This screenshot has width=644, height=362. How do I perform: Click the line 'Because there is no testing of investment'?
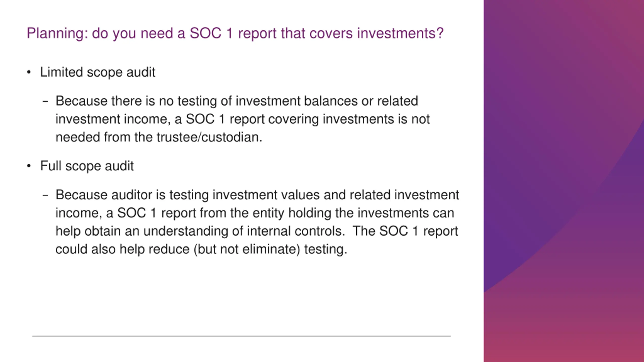[x=237, y=101]
